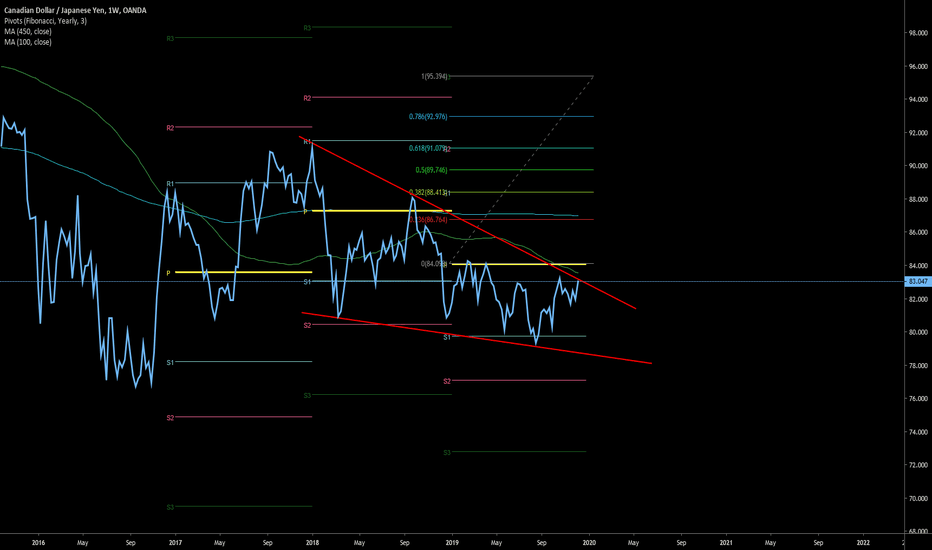Select the lower red descending trendline
932x550 pixels.
click(476, 337)
